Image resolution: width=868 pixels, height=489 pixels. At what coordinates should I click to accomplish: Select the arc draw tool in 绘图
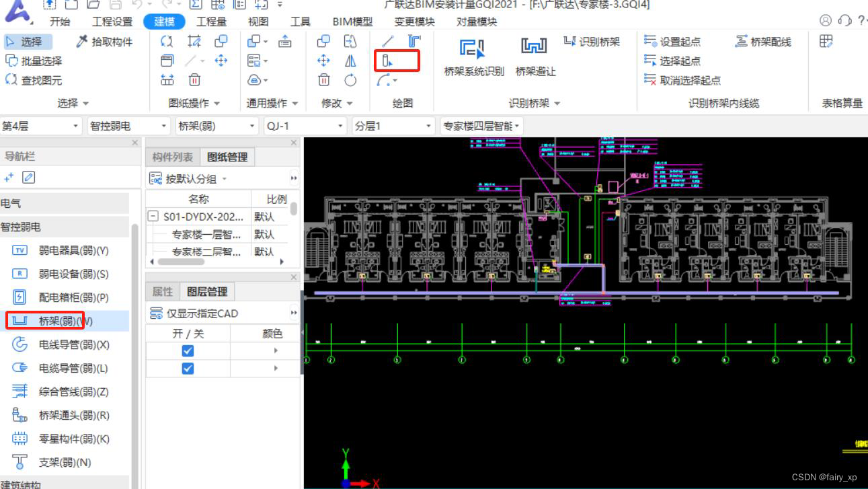tap(387, 81)
